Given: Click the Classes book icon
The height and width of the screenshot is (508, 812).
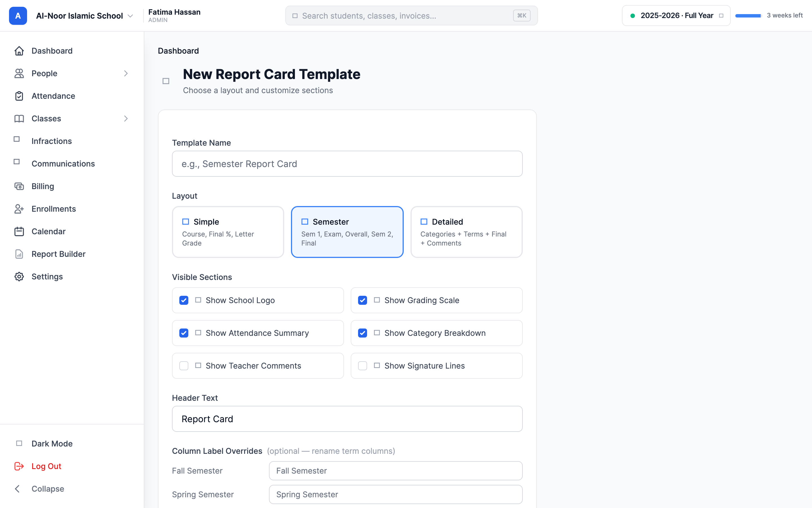Looking at the screenshot, I should point(19,119).
